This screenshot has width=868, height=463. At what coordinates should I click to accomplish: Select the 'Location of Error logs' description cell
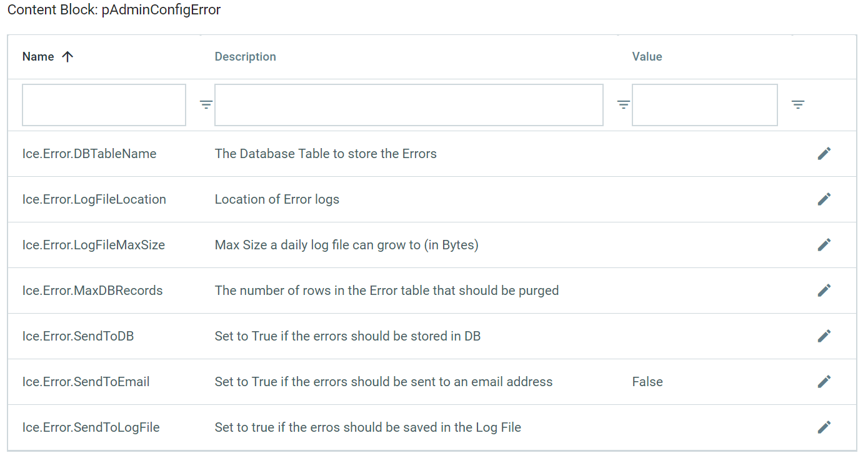click(277, 199)
